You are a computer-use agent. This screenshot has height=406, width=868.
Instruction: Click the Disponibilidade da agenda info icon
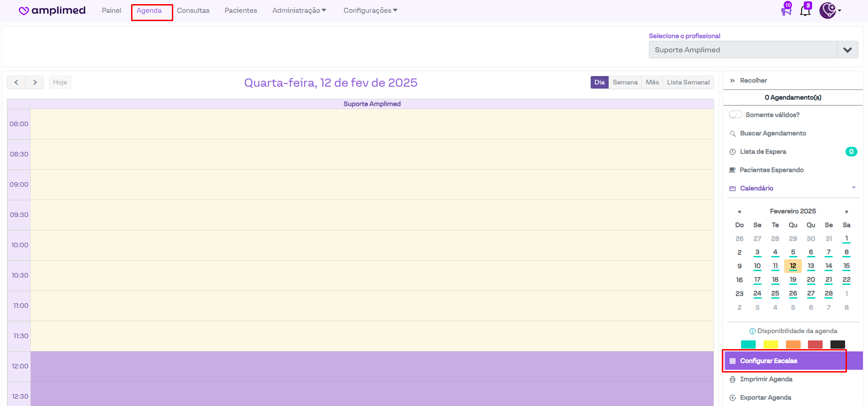click(x=752, y=331)
